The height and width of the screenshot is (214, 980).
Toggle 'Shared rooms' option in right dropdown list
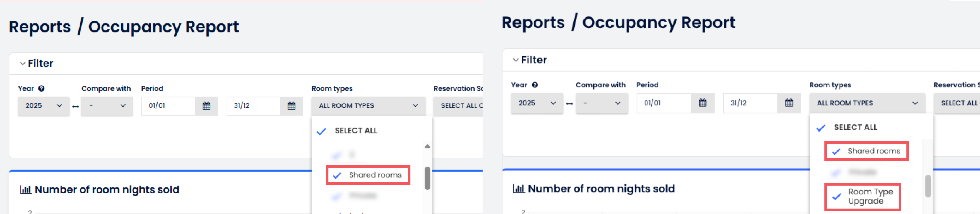[836, 152]
